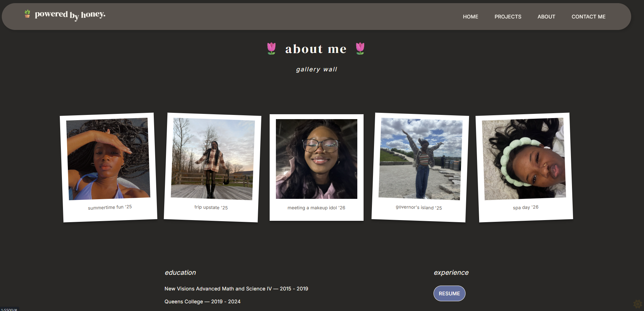Click the spa day '26 caption
Image resolution: width=644 pixels, height=311 pixels.
click(526, 207)
